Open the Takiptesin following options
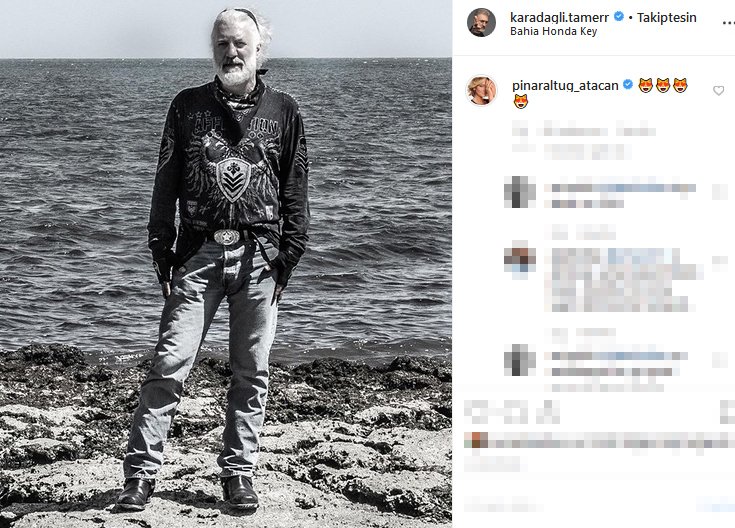The width and height of the screenshot is (735, 528). (x=667, y=17)
